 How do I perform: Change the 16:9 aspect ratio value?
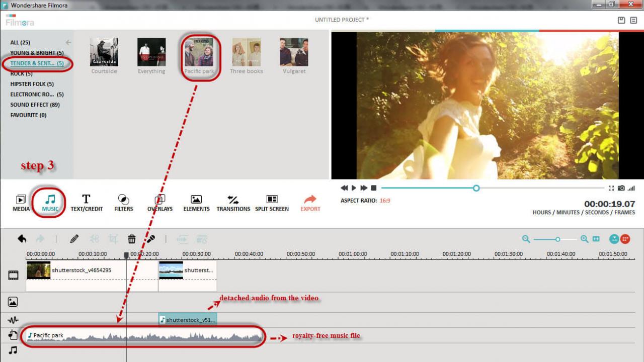pos(385,201)
